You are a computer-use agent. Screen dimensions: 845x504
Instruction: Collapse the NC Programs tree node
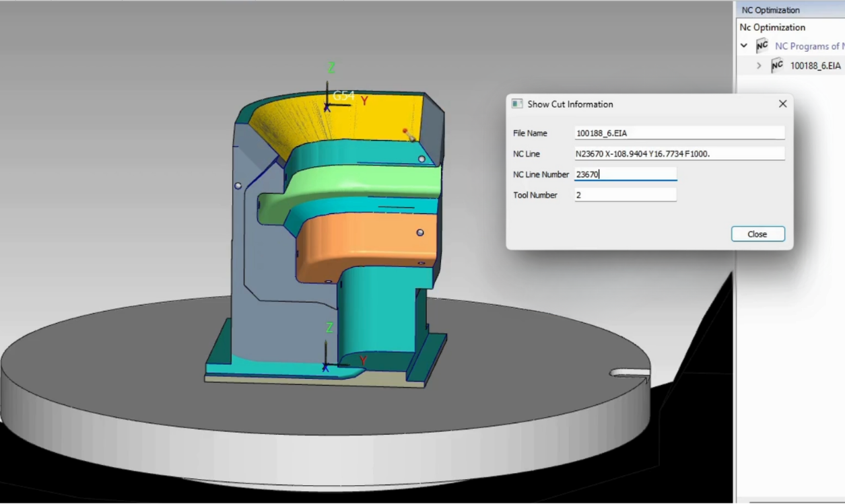pyautogui.click(x=744, y=46)
